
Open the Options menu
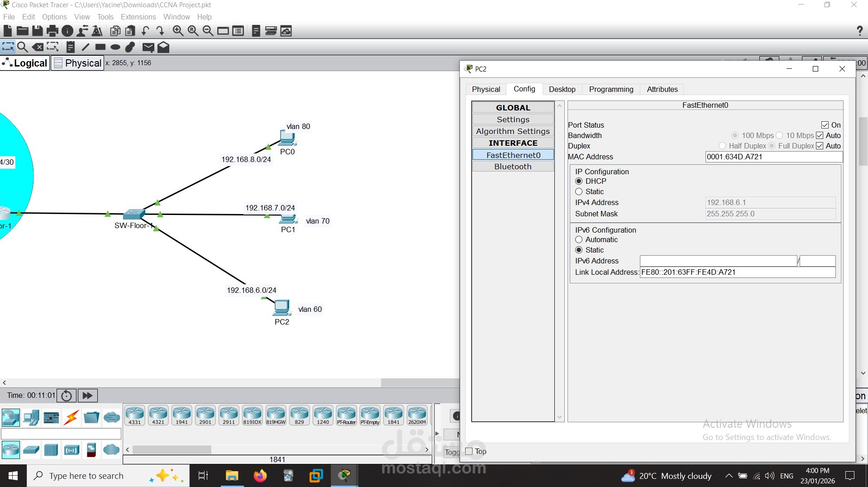pyautogui.click(x=54, y=17)
